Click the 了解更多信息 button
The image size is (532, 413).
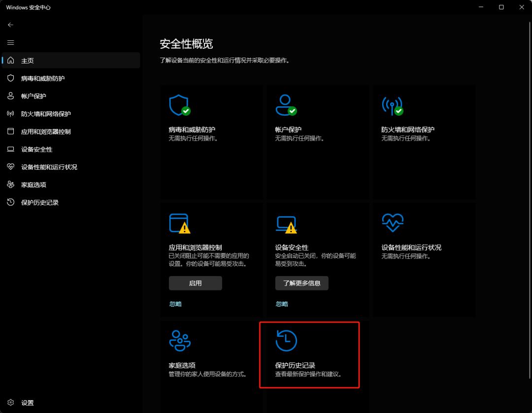(301, 283)
